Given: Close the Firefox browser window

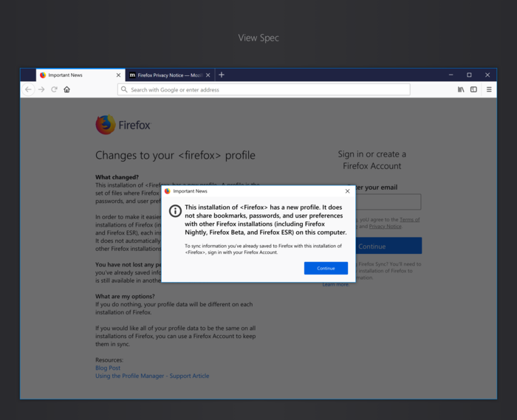Looking at the screenshot, I should pyautogui.click(x=487, y=75).
